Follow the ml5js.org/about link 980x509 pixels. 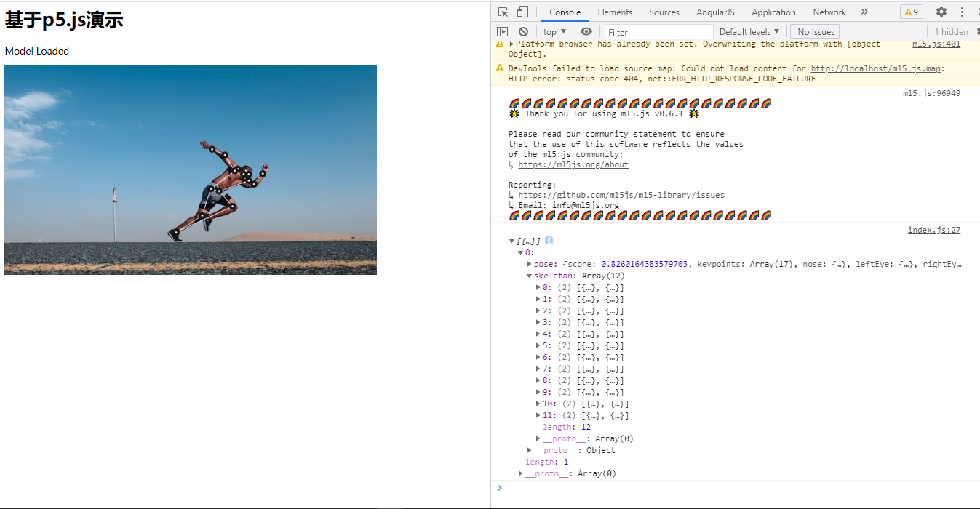[x=573, y=164]
